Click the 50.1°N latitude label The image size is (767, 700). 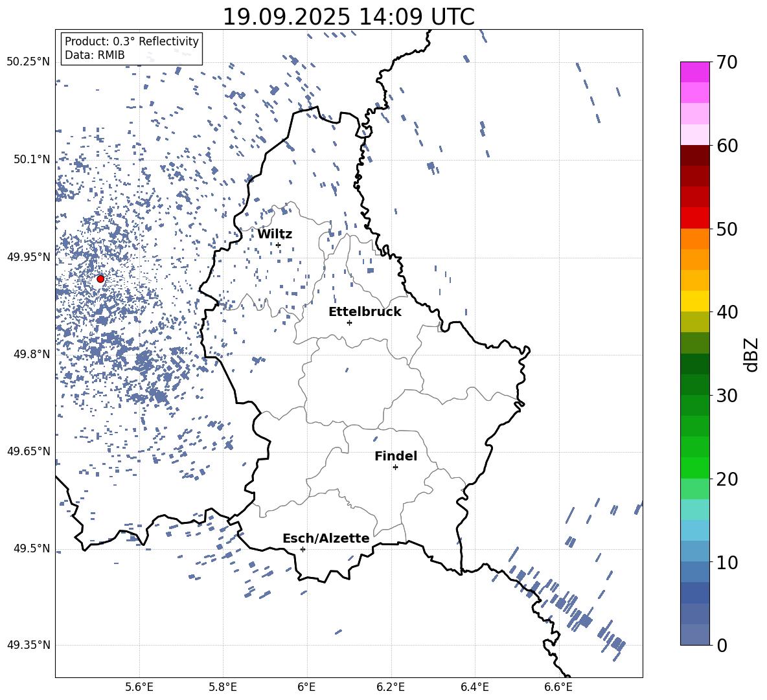(31, 159)
